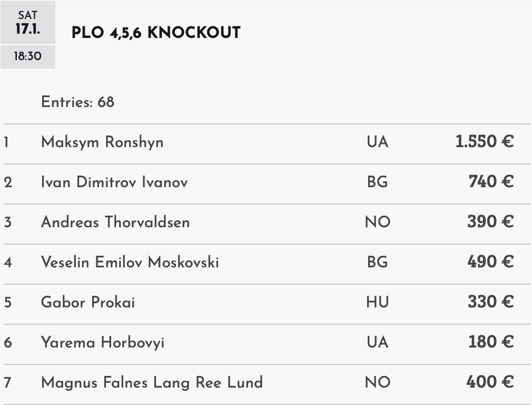Open Gabor Prokai's result row
Viewport: 532px width, 405px height.
[x=88, y=302]
